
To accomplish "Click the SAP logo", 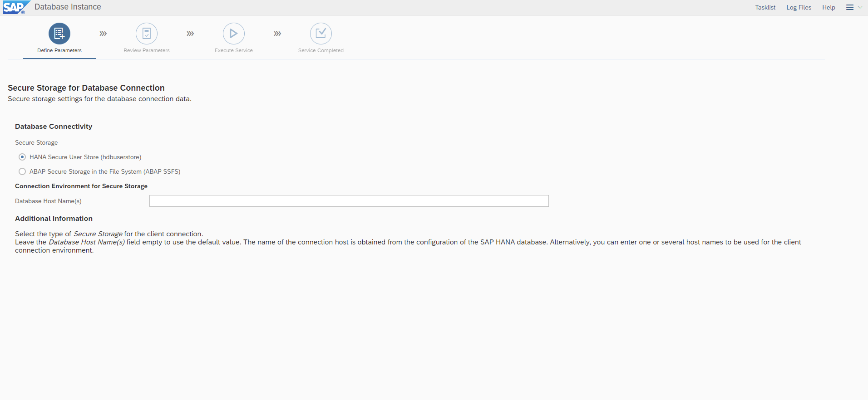I will 16,7.
